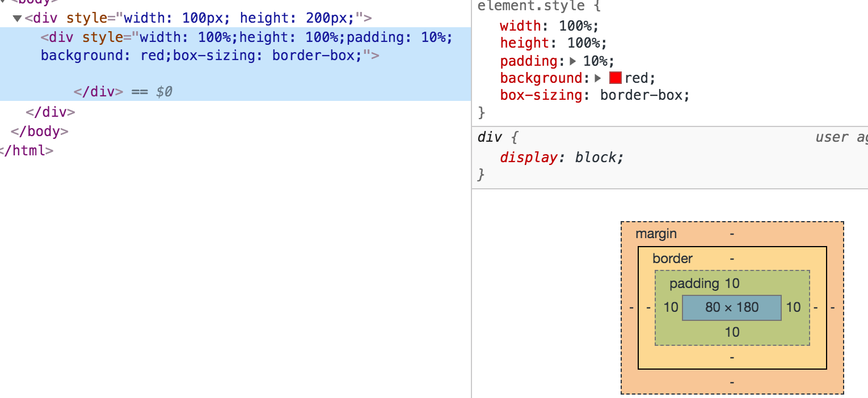Viewport: 868px width, 398px height.
Task: Click the padding top value 10
Action: pyautogui.click(x=732, y=283)
